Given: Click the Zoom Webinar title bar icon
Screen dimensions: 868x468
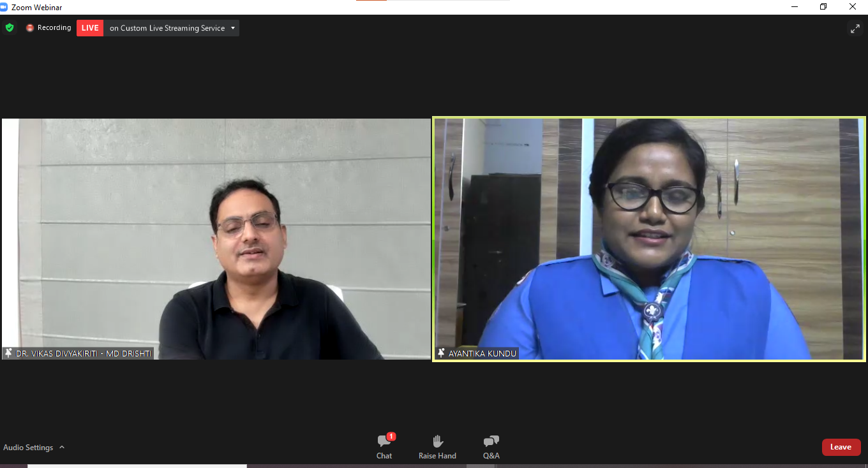Looking at the screenshot, I should (4, 7).
